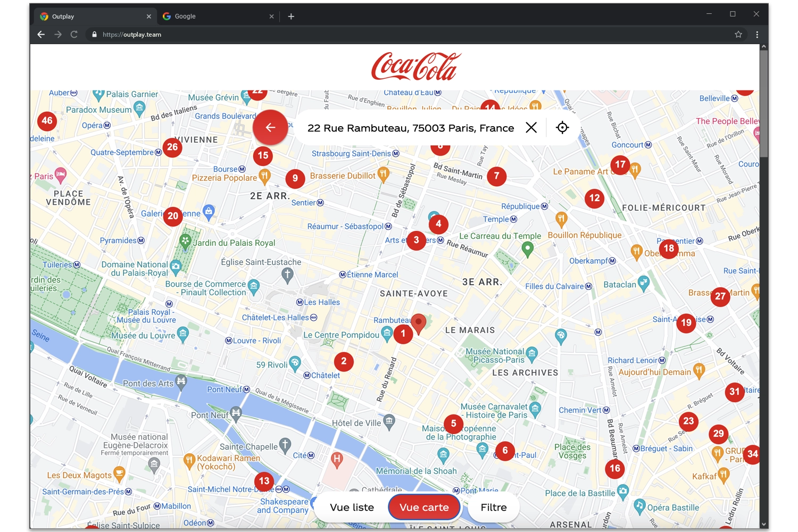
Task: Click the red back arrow button
Action: (x=270, y=128)
